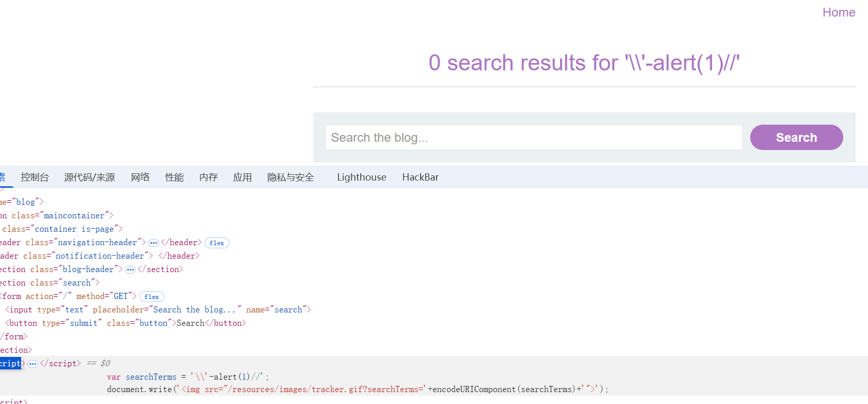
Task: Select the maincontainer class row
Action: (57, 216)
